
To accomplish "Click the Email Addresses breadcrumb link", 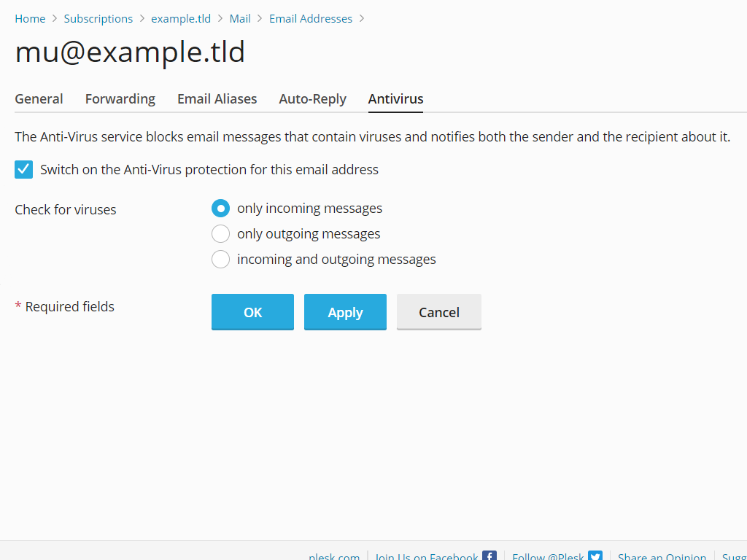I will coord(311,18).
